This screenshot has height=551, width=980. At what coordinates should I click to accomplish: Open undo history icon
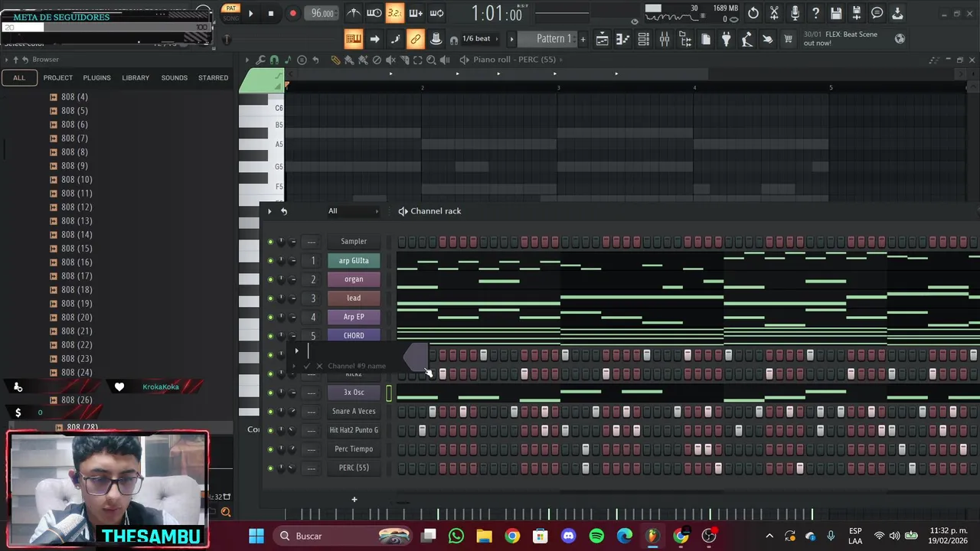click(x=753, y=13)
